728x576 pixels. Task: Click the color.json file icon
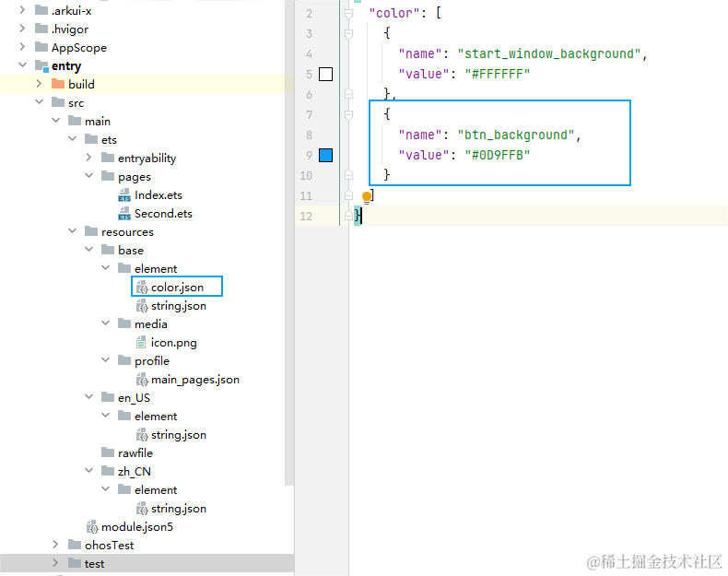coord(142,288)
